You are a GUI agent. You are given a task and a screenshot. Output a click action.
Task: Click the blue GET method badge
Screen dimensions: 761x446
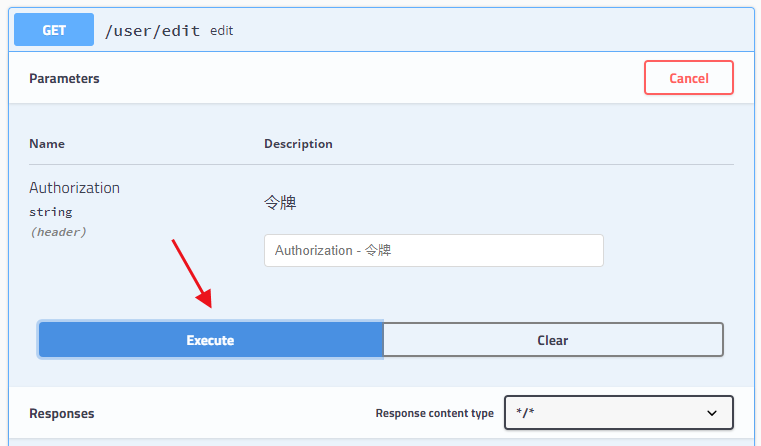click(x=54, y=30)
